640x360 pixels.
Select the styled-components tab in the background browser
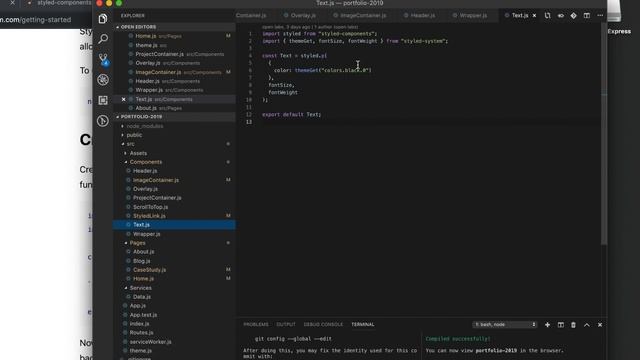(61, 3)
